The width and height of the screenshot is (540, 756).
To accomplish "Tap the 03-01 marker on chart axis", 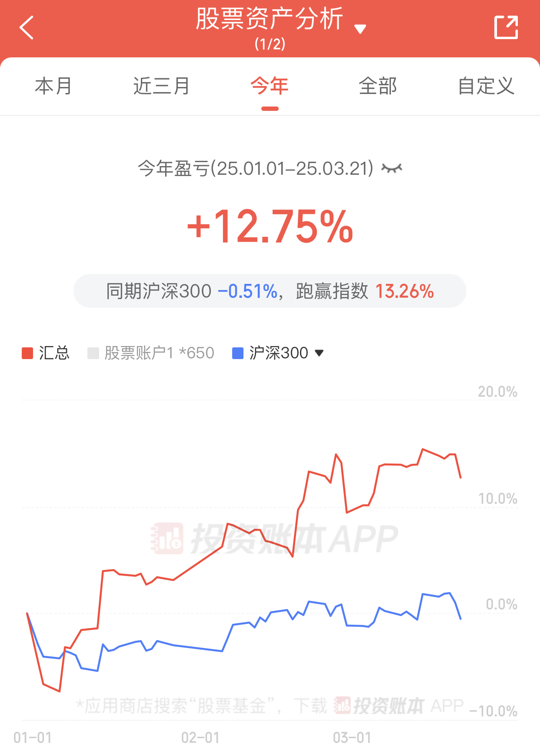I will coord(352,738).
